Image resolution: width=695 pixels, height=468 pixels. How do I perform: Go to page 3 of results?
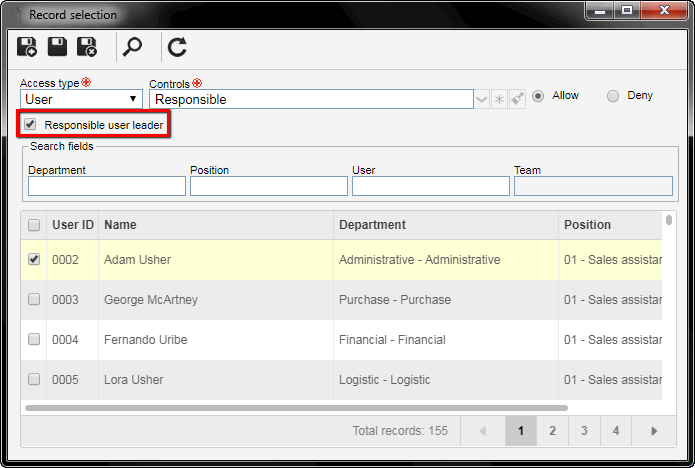[584, 431]
